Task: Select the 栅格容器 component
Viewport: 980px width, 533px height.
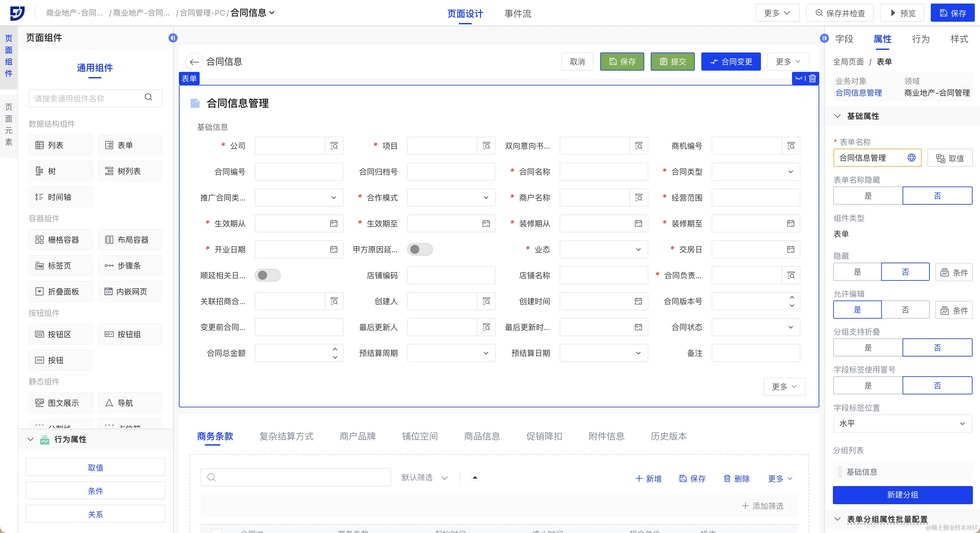Action: coord(60,240)
